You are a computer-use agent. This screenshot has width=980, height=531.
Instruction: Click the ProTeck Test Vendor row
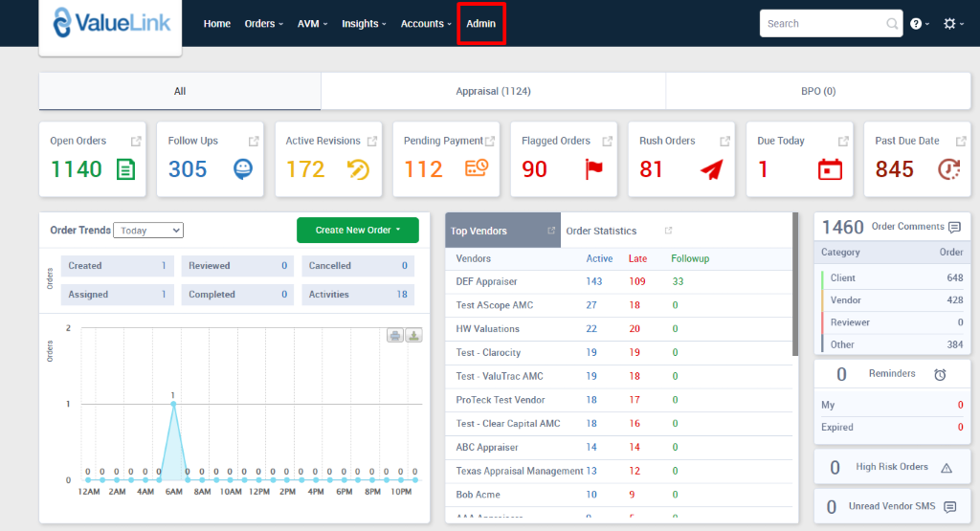619,400
